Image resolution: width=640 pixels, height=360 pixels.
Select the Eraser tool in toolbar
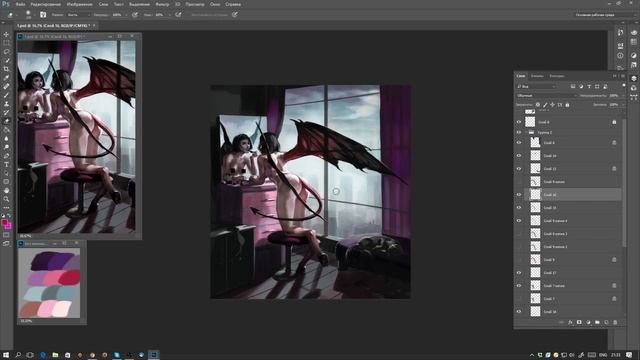(6, 121)
